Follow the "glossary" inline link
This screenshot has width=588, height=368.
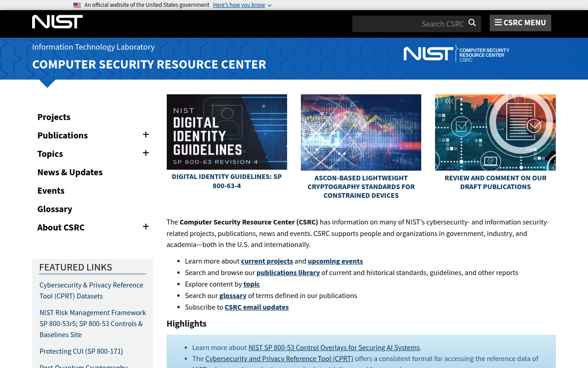(x=233, y=296)
